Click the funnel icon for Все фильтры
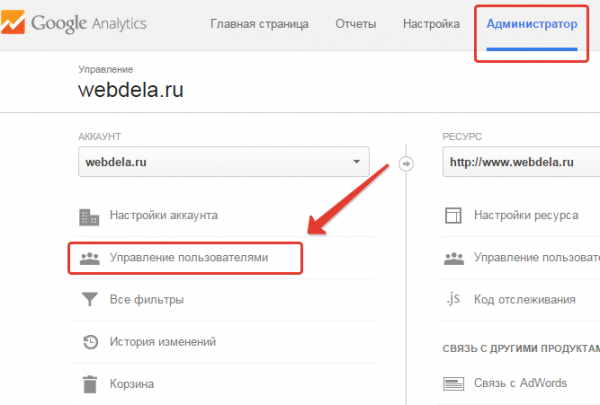The height and width of the screenshot is (405, 600). (x=90, y=299)
